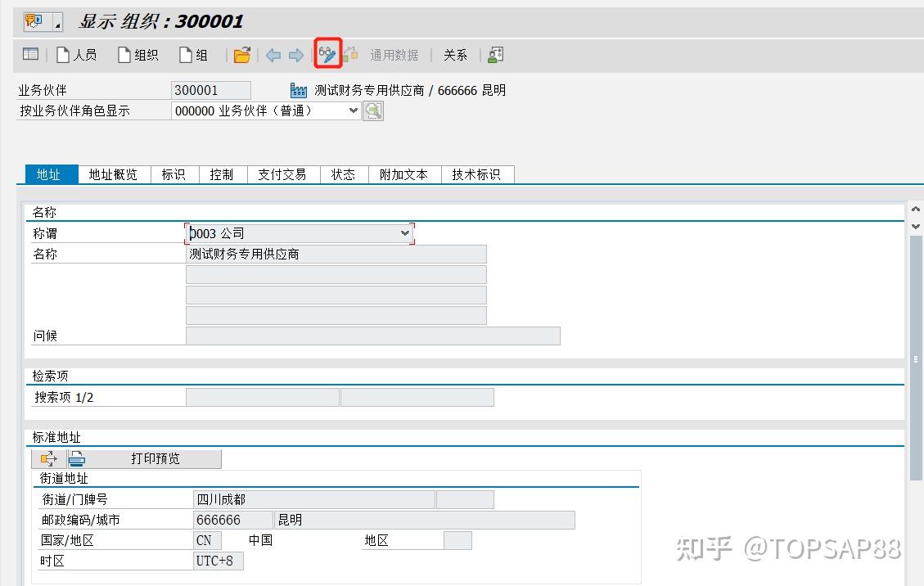Click the export icon beside the printer icon
Image resolution: width=924 pixels, height=586 pixels.
(x=49, y=458)
